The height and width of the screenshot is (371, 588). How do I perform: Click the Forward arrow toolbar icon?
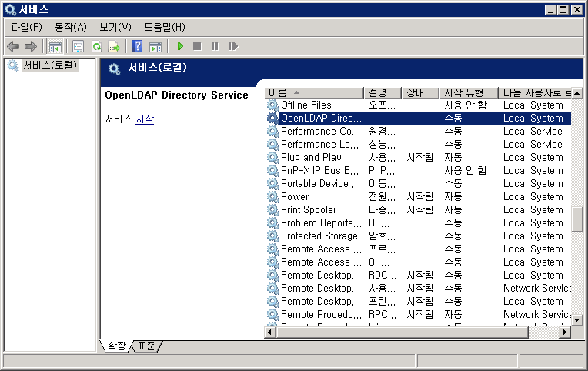[x=30, y=46]
